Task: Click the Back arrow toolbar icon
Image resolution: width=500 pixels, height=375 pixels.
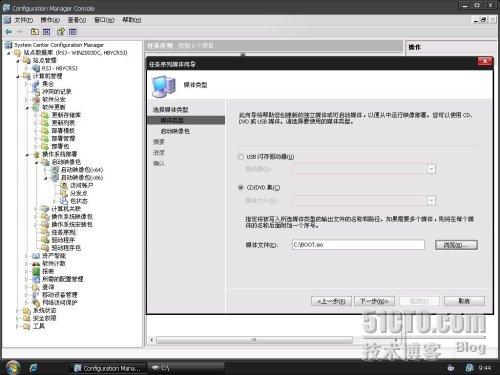Action: click(8, 32)
